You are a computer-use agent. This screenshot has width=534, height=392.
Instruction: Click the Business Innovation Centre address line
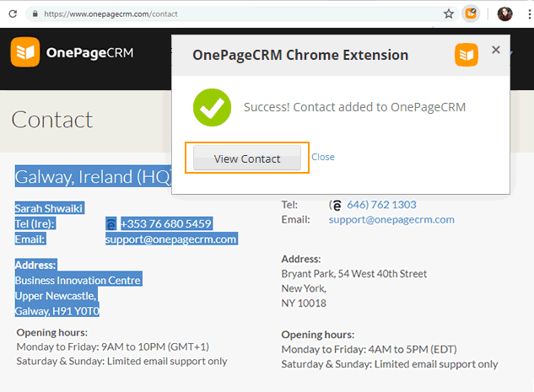point(78,281)
